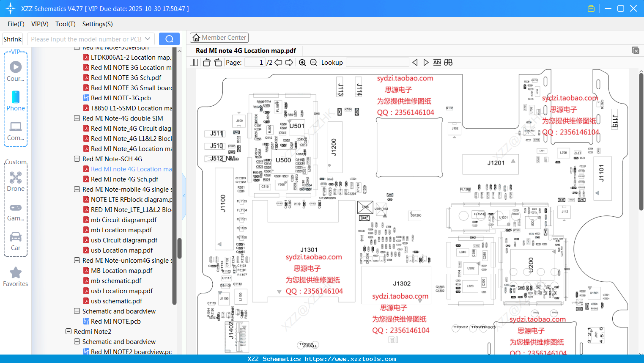Open the Tool menu
This screenshot has height=363, width=644.
coord(65,24)
